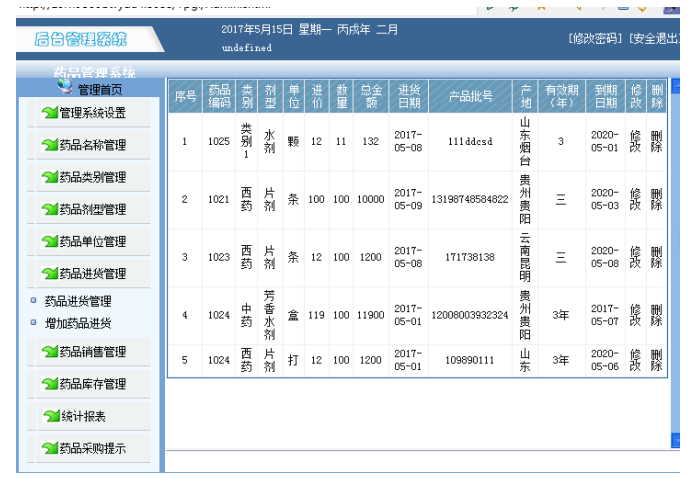Click batch number 13198748584822
The height and width of the screenshot is (478, 695).
[x=470, y=200]
